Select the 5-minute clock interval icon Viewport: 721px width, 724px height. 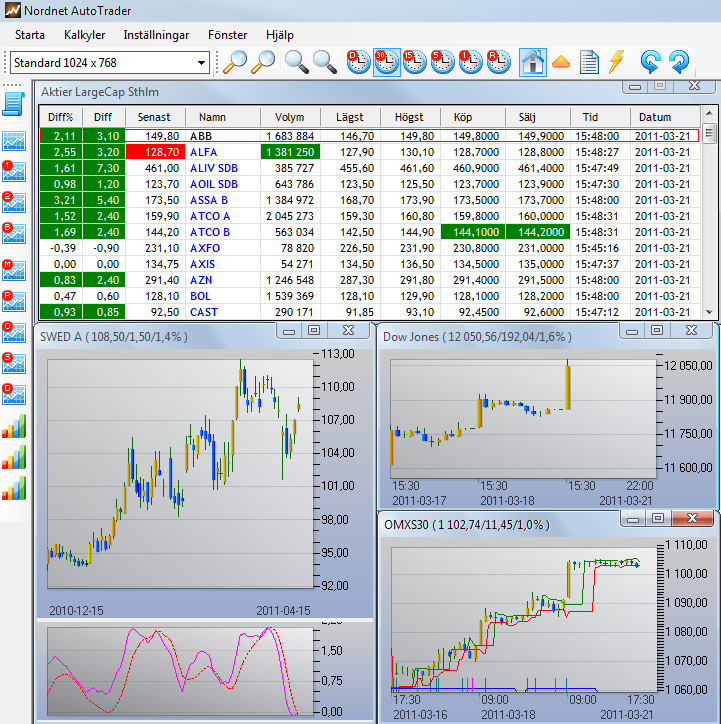point(443,62)
